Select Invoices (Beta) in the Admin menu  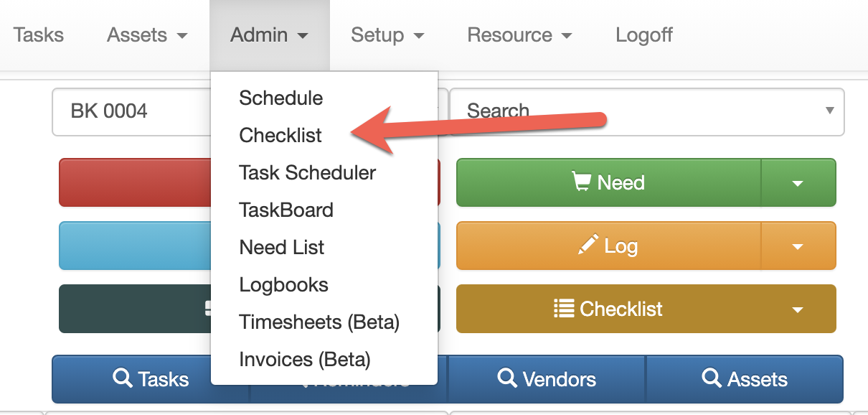[x=306, y=359]
